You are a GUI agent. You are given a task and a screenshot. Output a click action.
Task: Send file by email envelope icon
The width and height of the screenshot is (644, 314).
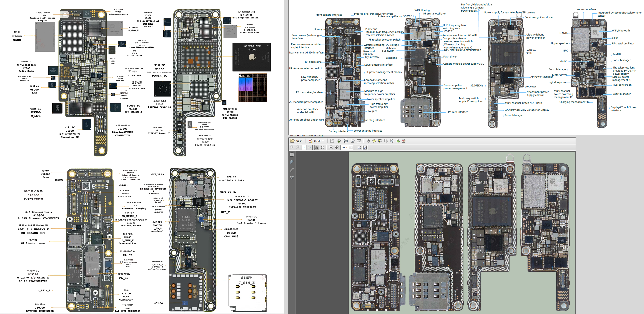[x=359, y=141]
